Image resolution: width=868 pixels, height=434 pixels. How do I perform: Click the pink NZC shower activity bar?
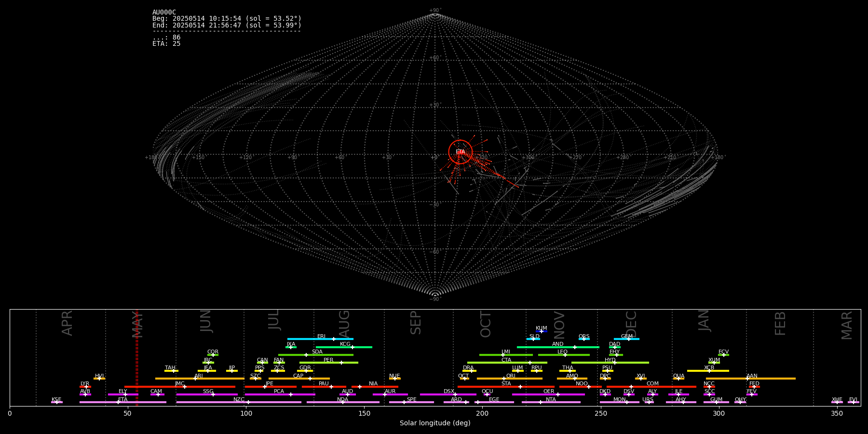pyautogui.click(x=239, y=402)
